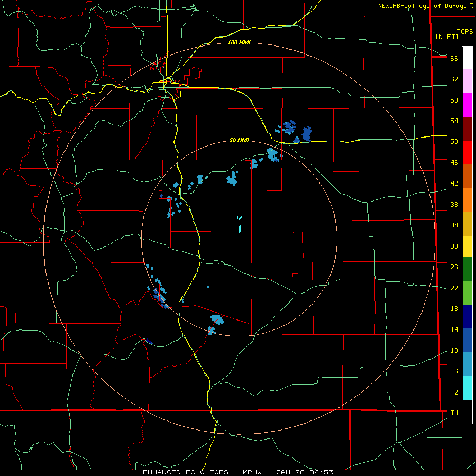Image resolution: width=476 pixels, height=476 pixels.
Task: Select the TOPS legend title
Action: point(465,31)
